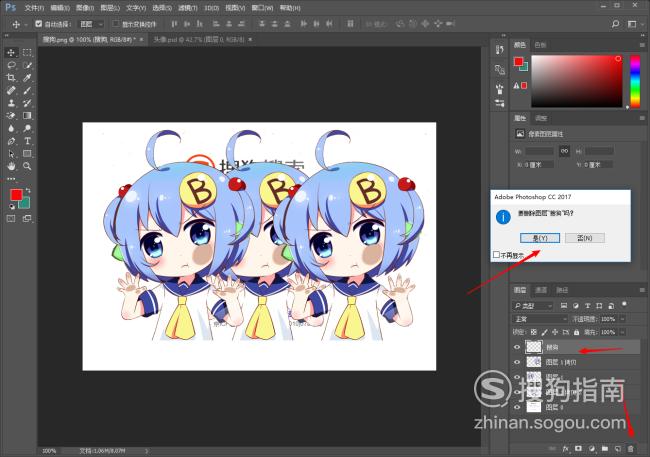Toggle visibility of 图层 1 拷贝 layer
Viewport: 650px width, 457px height.
pos(517,362)
